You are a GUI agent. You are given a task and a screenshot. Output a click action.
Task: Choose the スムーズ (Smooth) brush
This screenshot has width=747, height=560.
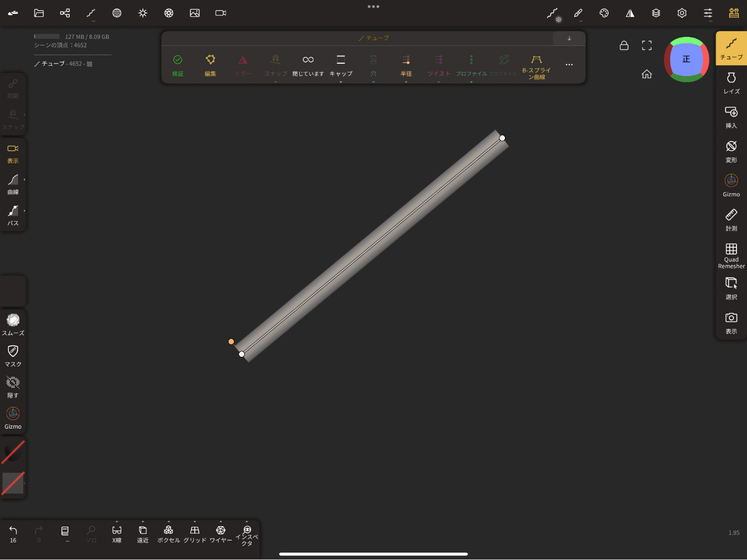(13, 325)
